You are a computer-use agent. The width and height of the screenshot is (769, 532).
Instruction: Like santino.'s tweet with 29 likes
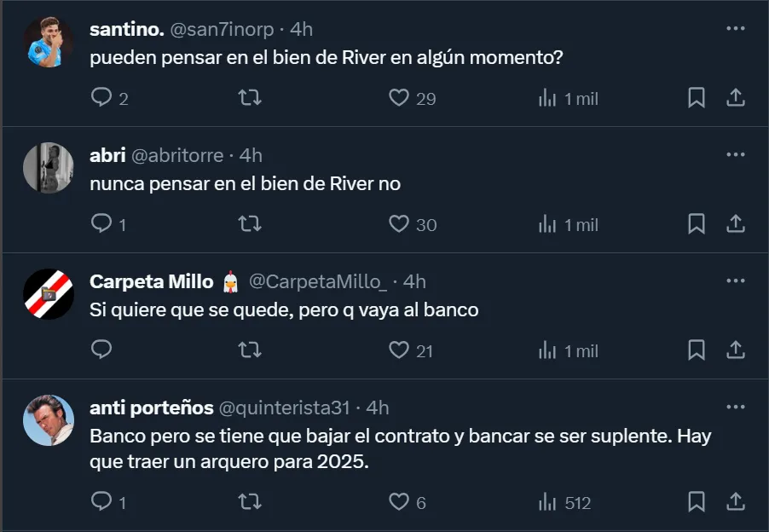[x=399, y=98]
